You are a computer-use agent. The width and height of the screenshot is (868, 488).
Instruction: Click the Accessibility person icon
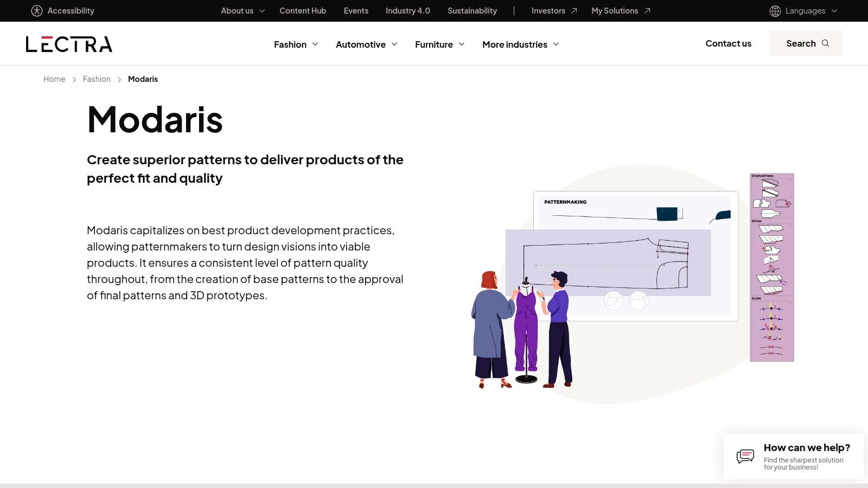(37, 11)
